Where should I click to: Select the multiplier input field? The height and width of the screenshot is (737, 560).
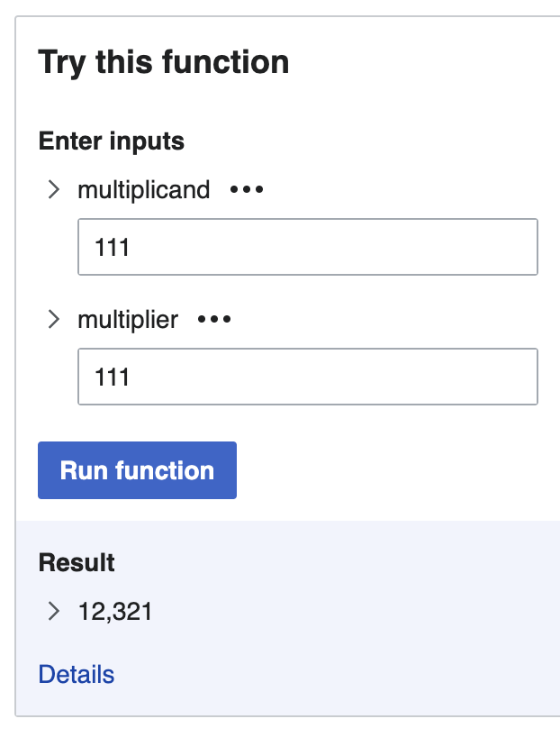(307, 376)
